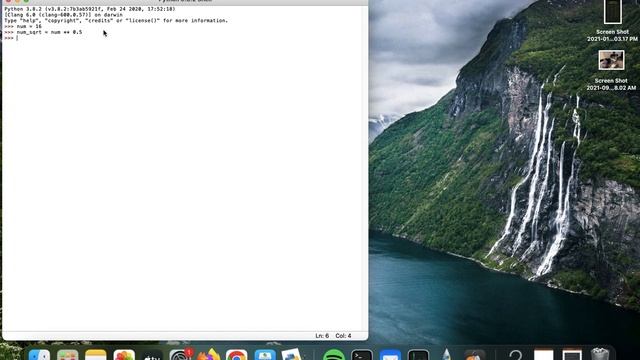Click the question mark icon in dock

[x=516, y=355]
